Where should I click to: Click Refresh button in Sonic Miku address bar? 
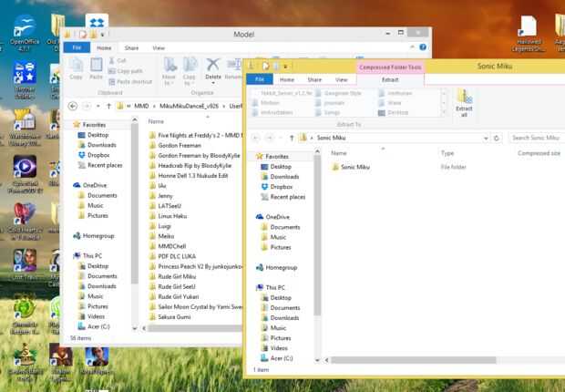pyautogui.click(x=497, y=138)
